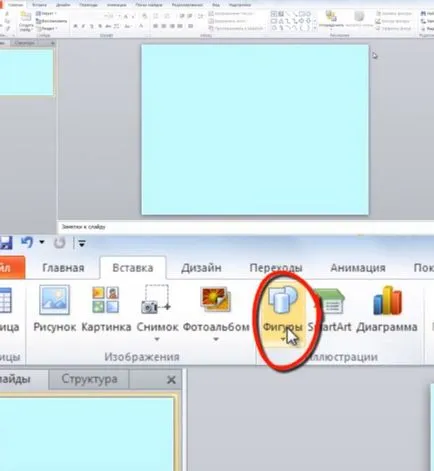Click the greyed Redo icon
434x471 pixels.
60,243
